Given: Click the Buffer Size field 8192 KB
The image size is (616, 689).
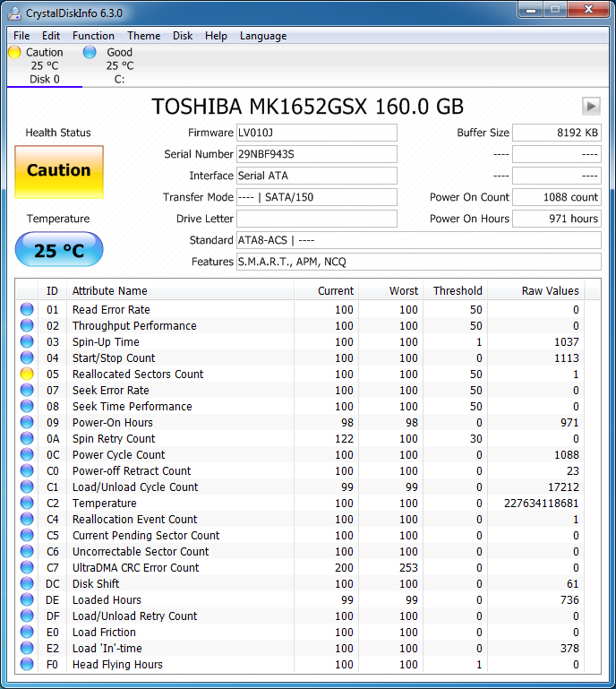Looking at the screenshot, I should [x=557, y=133].
